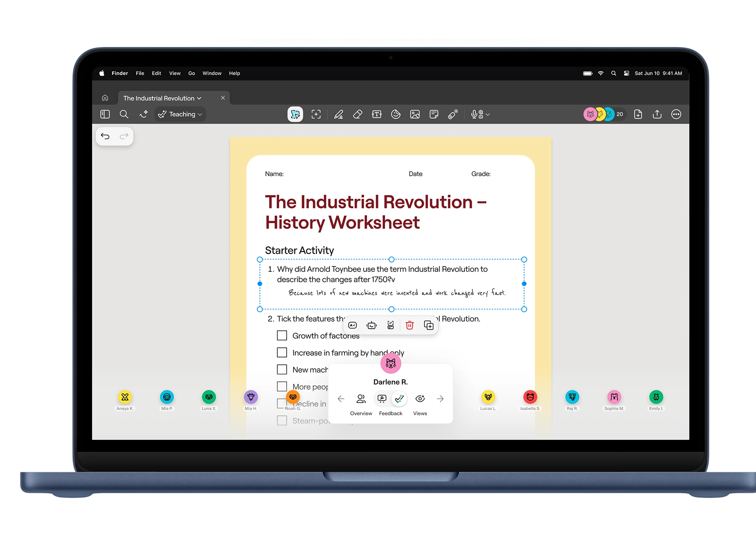Select student Isabella S.'s avatar

(530, 397)
